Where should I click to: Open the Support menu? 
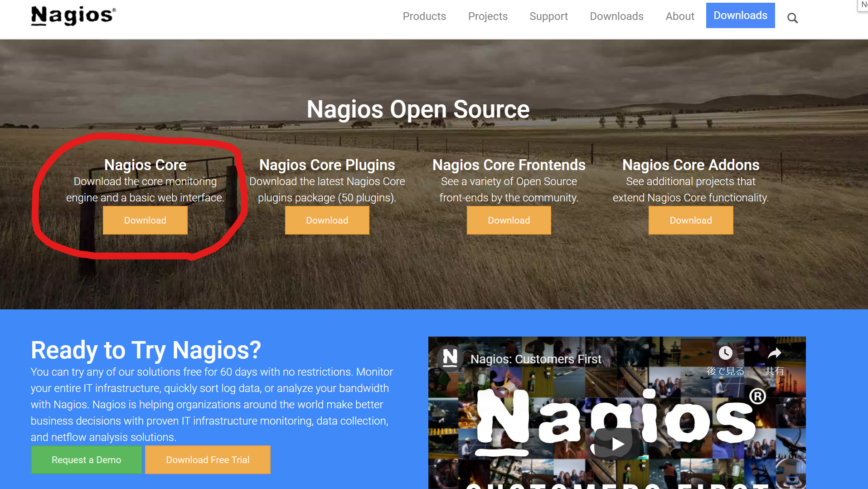548,16
